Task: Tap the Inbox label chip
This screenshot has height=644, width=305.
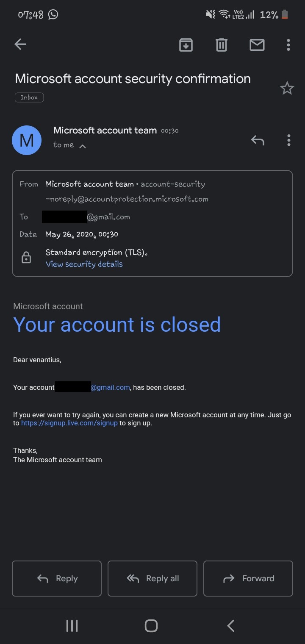Action: tap(29, 97)
